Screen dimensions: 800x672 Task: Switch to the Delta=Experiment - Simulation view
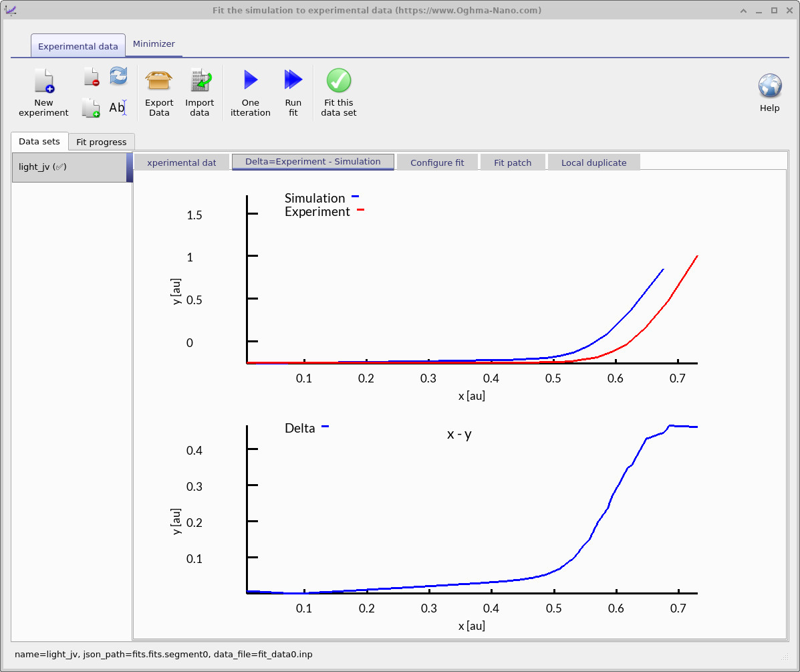tap(312, 161)
